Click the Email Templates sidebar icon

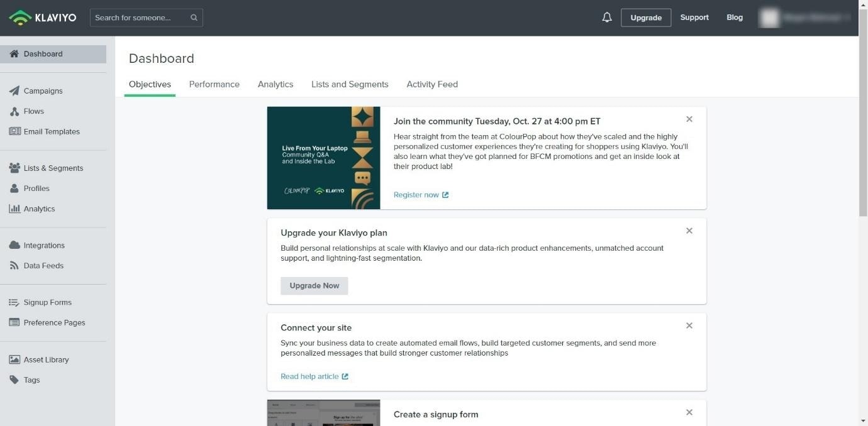[x=14, y=131]
